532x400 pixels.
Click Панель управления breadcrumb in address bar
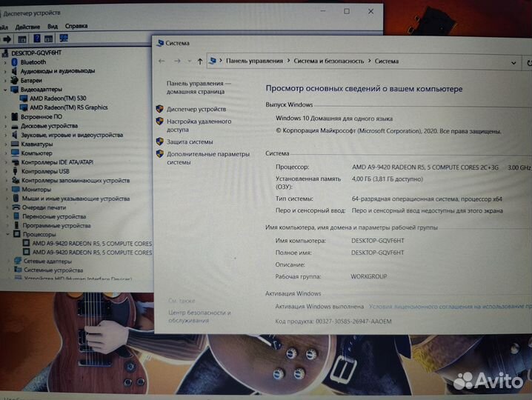pos(254,61)
